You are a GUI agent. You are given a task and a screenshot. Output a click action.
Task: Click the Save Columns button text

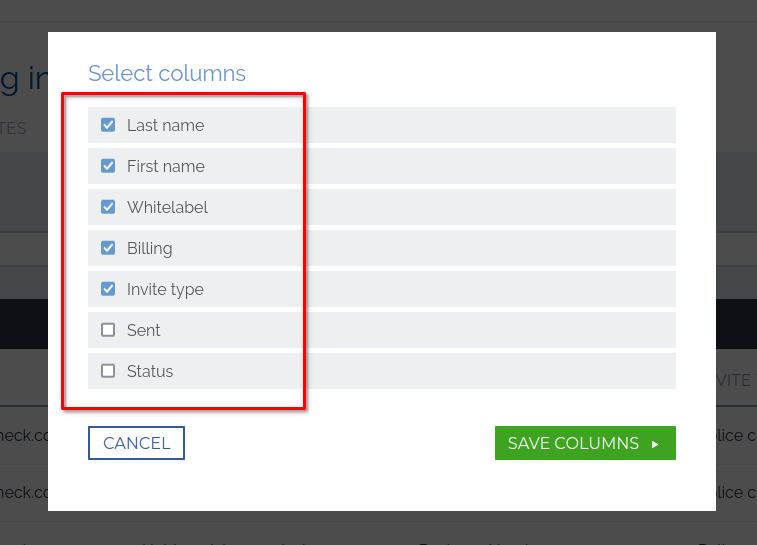pyautogui.click(x=573, y=443)
